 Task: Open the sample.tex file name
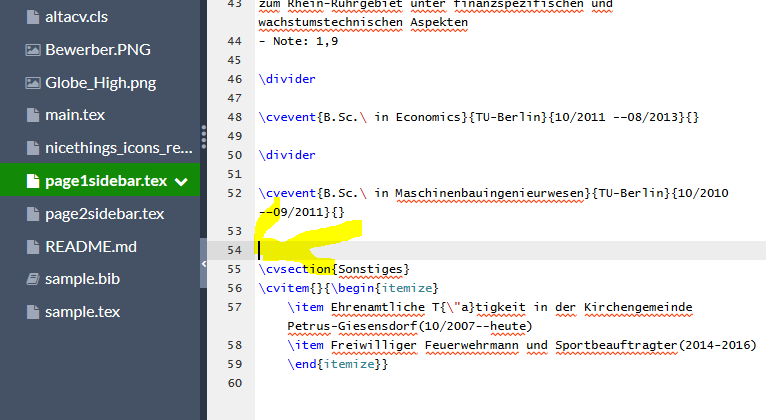coord(82,312)
